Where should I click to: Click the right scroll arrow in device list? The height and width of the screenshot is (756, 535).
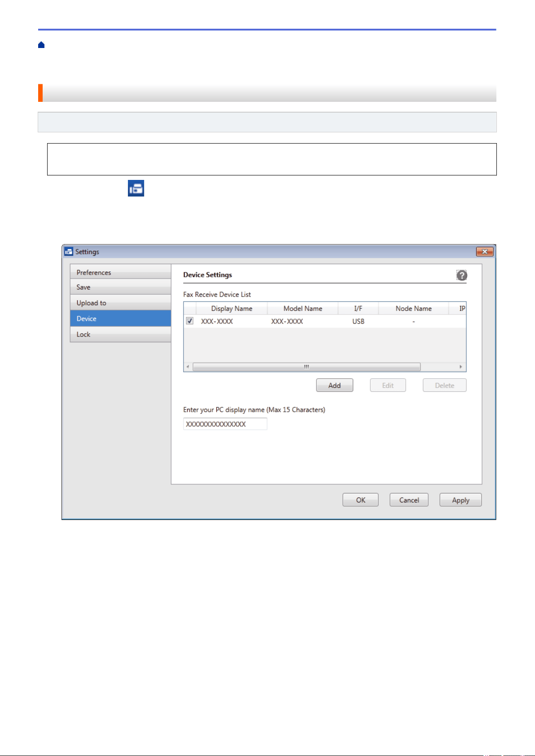(x=460, y=367)
